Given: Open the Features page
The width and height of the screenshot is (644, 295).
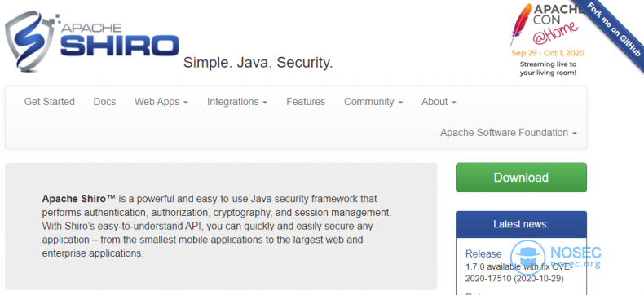Looking at the screenshot, I should point(306,102).
